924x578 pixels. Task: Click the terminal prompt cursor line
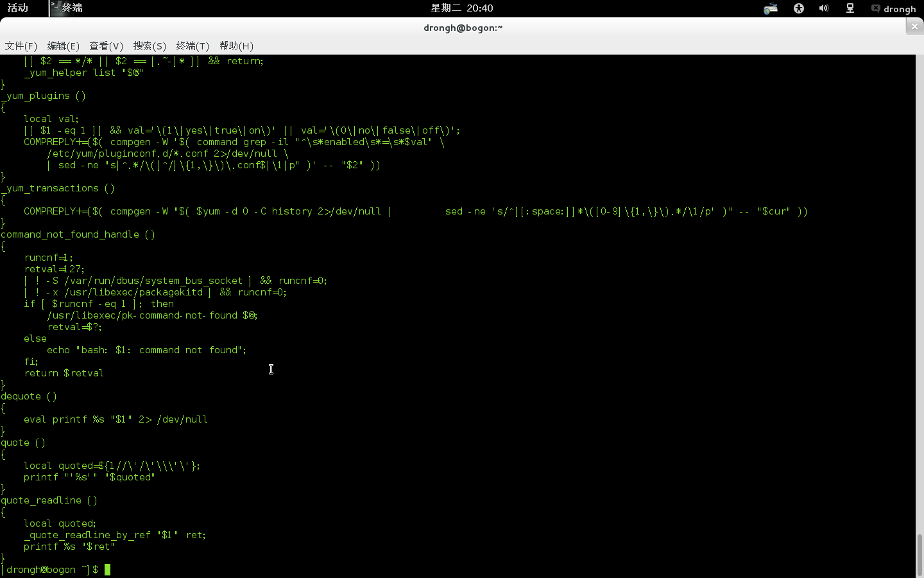tap(56, 570)
